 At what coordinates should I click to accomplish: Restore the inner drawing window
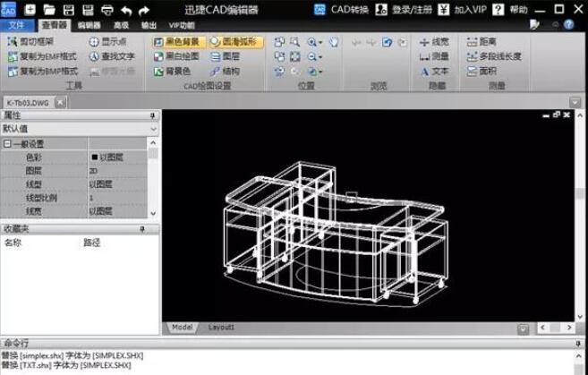pos(557,115)
